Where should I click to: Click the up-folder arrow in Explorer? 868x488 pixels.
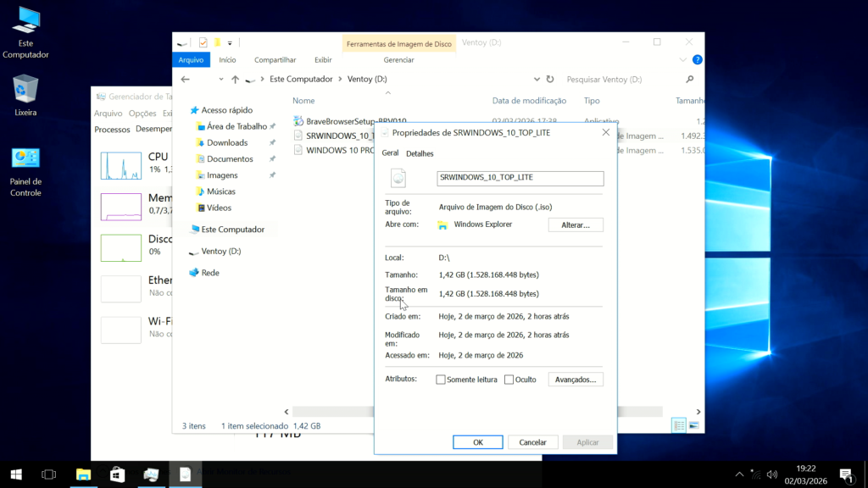[x=235, y=79]
